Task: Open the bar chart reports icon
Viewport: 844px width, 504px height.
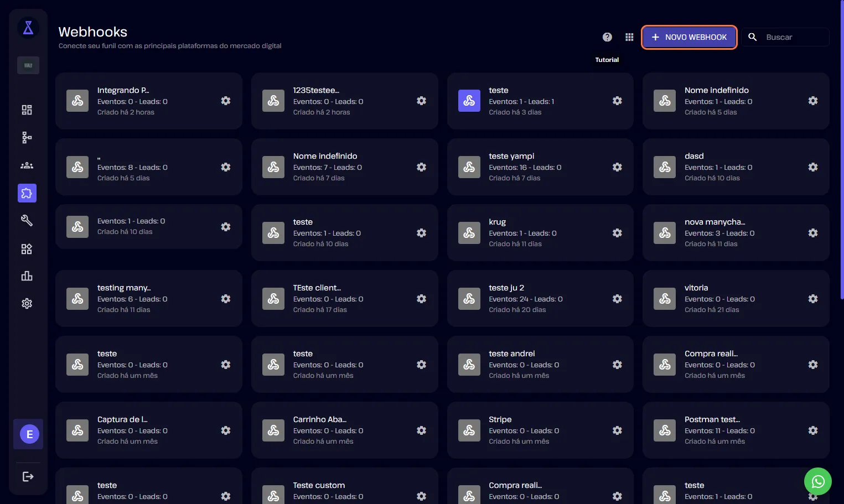Action: pyautogui.click(x=27, y=276)
